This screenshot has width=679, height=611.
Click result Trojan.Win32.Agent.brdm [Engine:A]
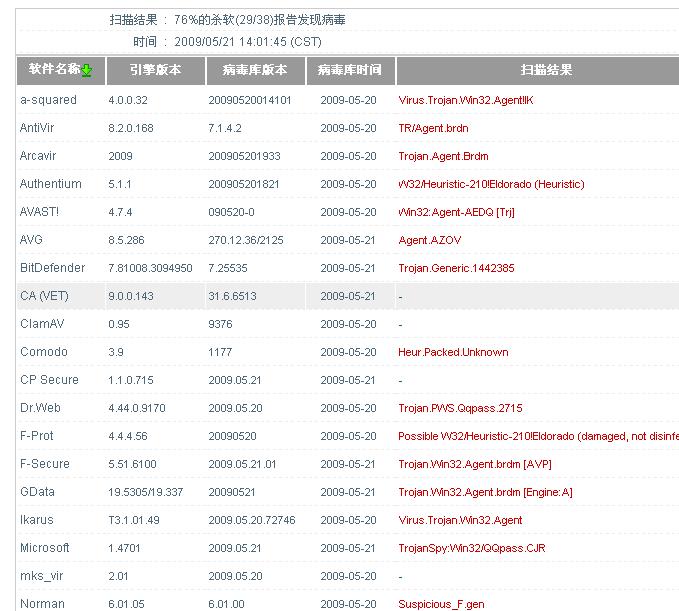coord(485,492)
